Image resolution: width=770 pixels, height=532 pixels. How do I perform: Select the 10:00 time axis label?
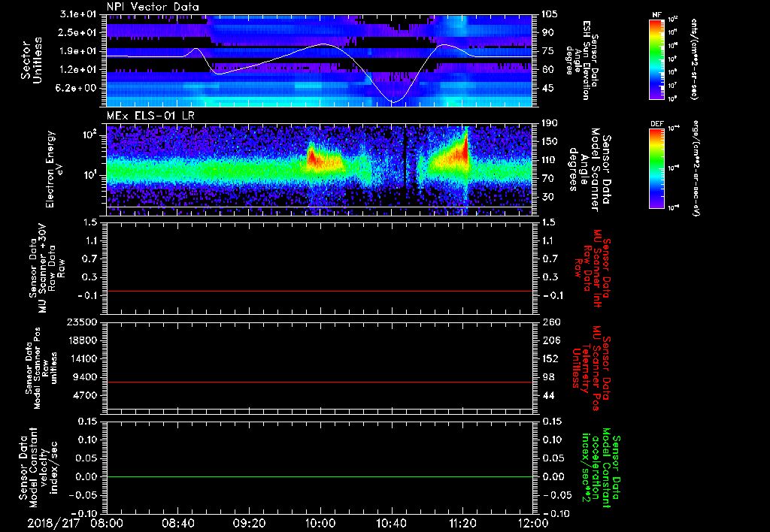click(321, 521)
